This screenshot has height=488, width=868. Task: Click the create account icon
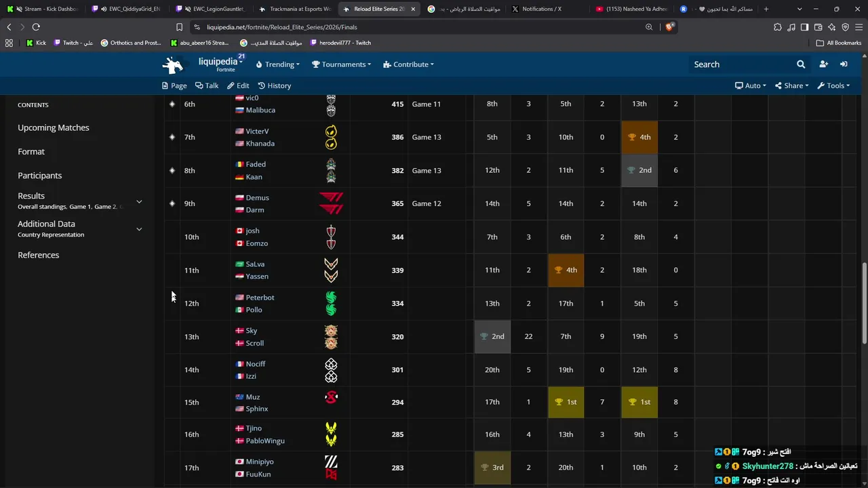823,64
